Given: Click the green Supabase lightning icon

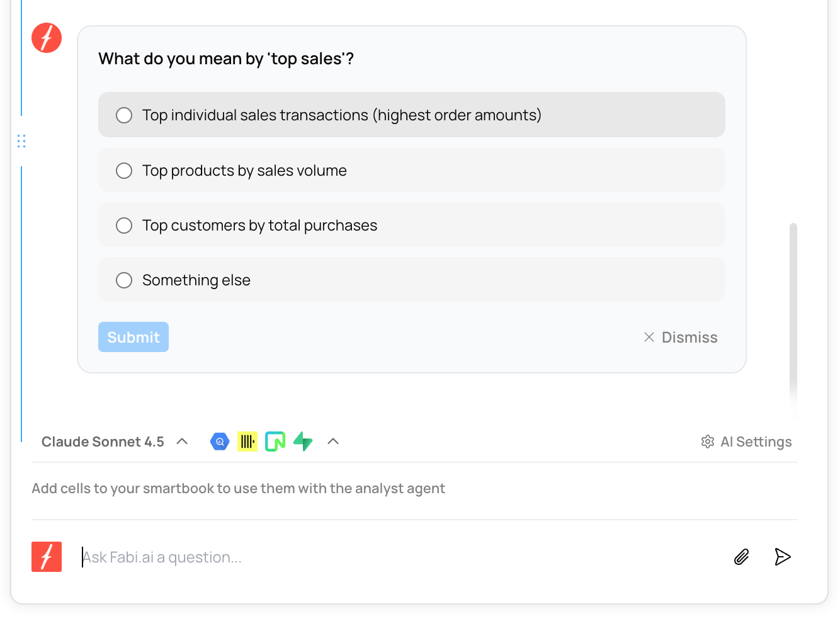Looking at the screenshot, I should 303,442.
